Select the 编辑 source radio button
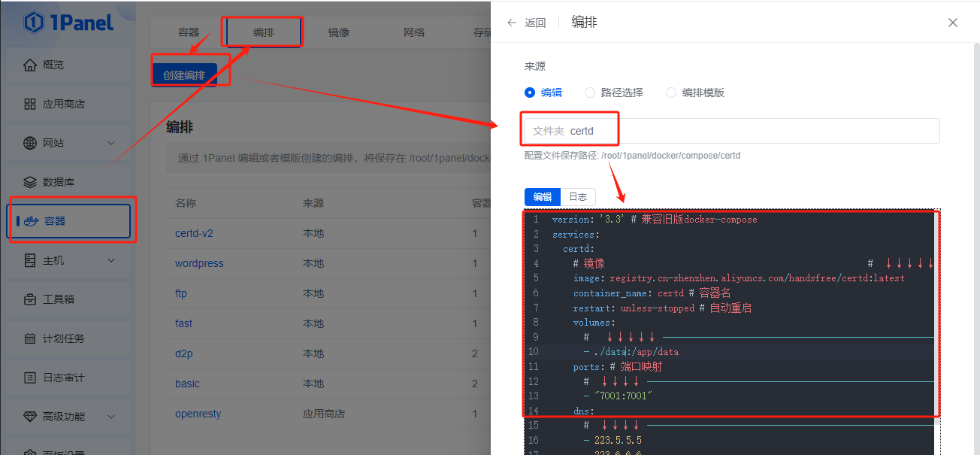 tap(530, 93)
